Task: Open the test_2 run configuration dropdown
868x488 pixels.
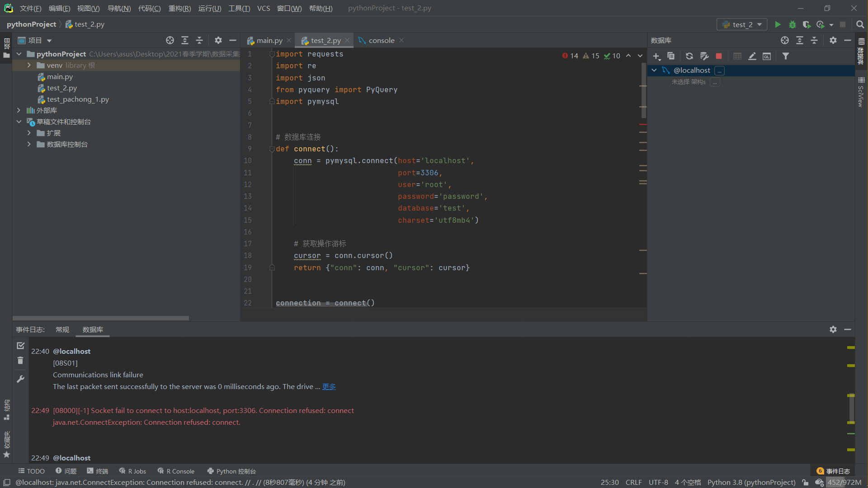Action: (742, 24)
